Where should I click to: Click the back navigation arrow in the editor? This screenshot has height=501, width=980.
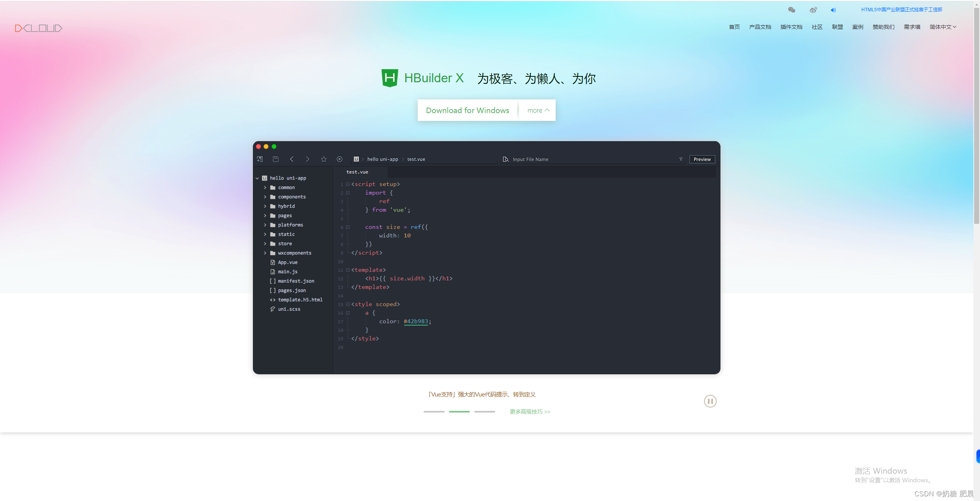tap(292, 159)
